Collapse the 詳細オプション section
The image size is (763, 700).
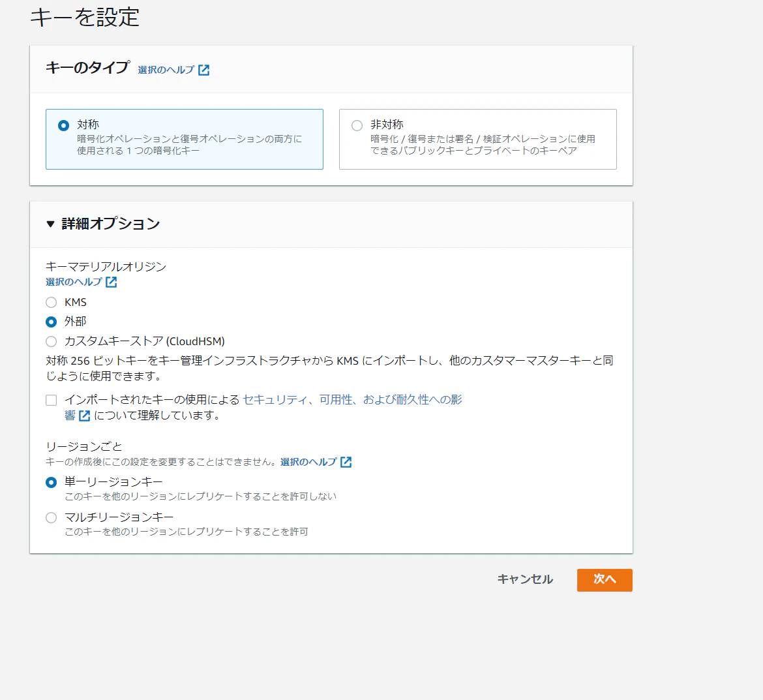(50, 224)
